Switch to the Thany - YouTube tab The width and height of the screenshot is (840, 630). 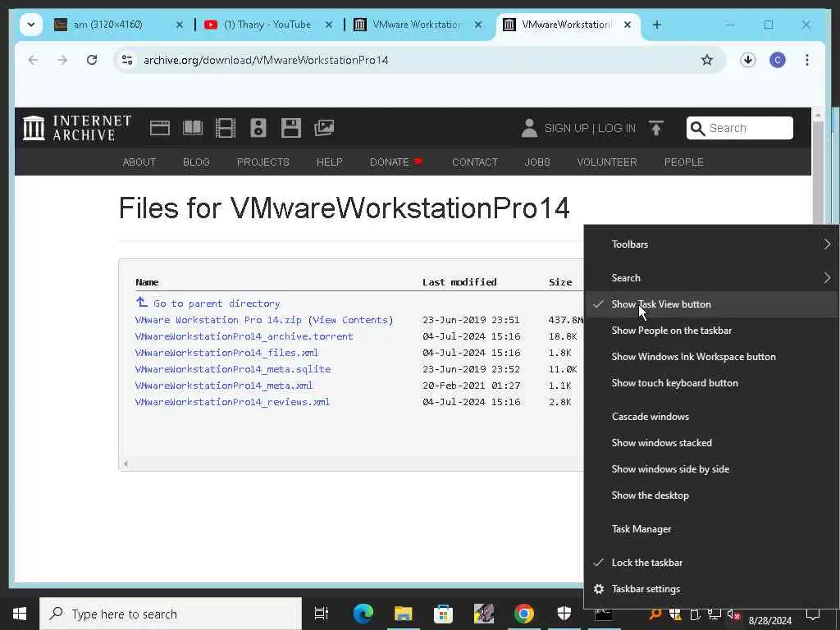267,25
